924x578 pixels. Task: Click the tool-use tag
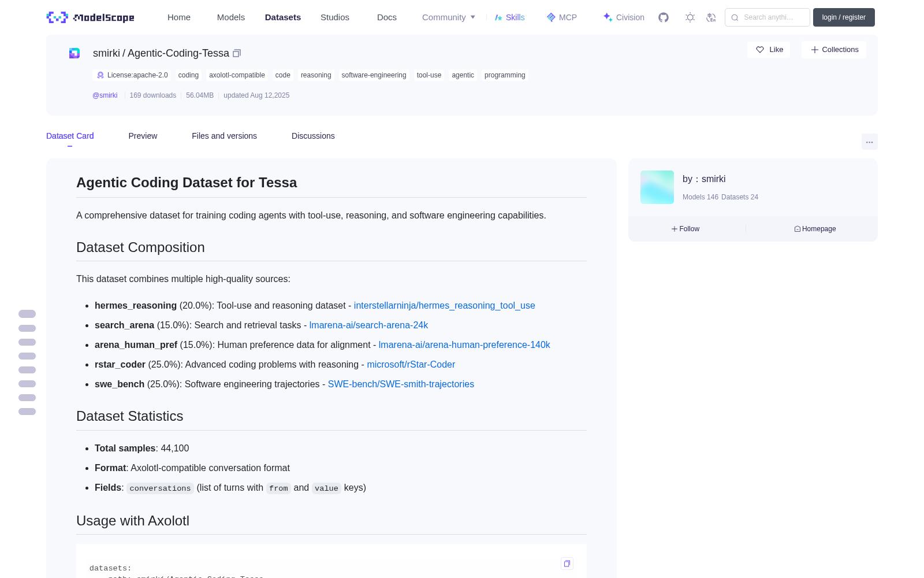(x=429, y=75)
